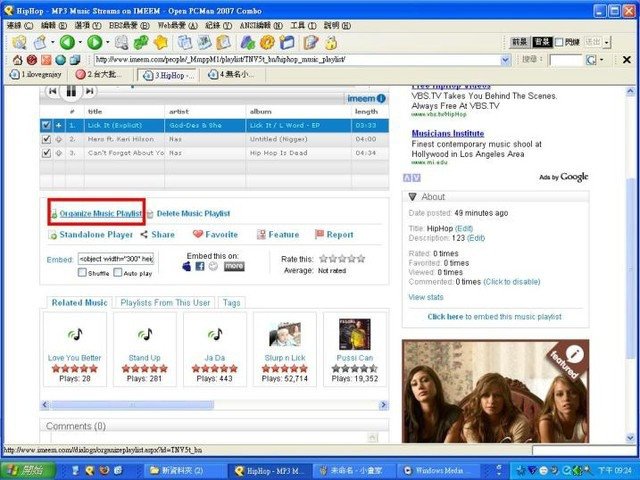The height and width of the screenshot is (480, 640).
Task: Open dropdown arrow at far right of toolbar
Action: click(607, 42)
